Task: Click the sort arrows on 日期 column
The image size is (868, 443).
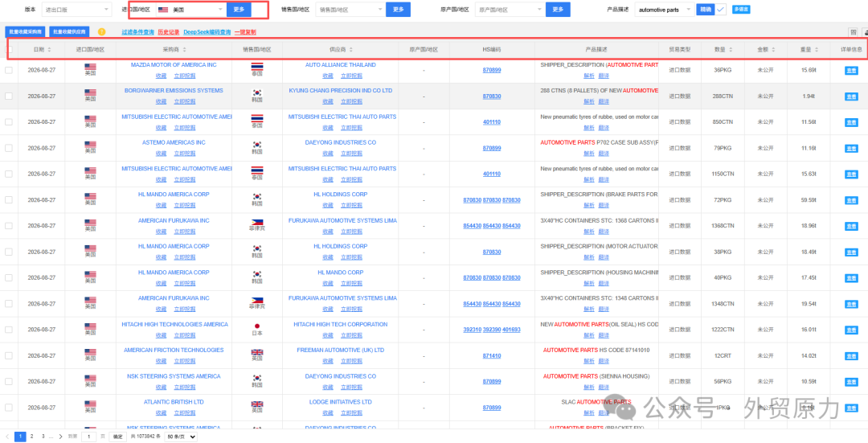Action: (x=49, y=50)
